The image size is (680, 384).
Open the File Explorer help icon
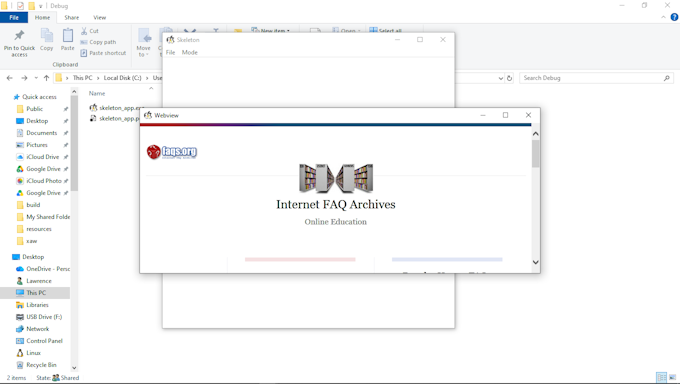point(674,17)
